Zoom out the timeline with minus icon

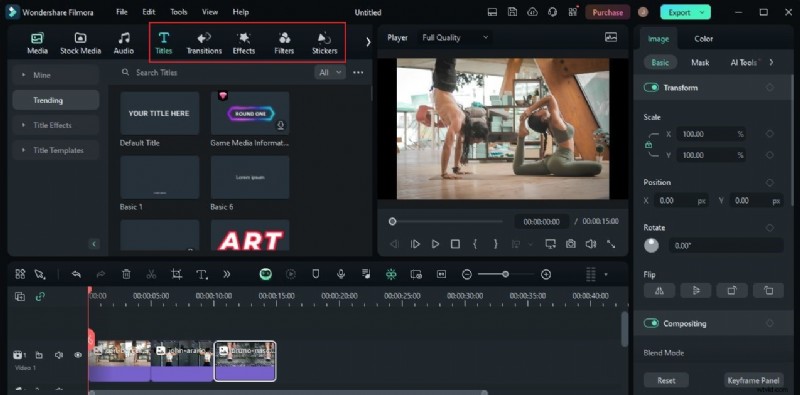[467, 275]
